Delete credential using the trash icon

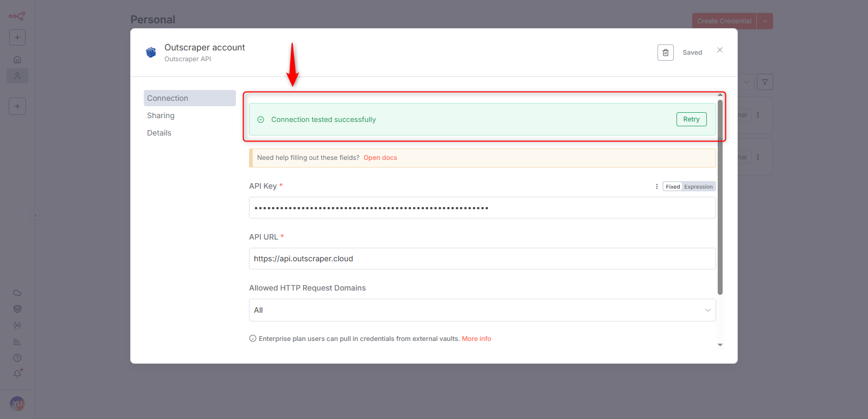[665, 53]
